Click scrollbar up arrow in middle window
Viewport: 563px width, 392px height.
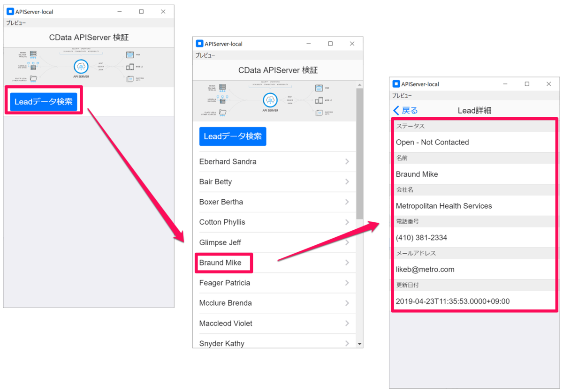click(359, 85)
